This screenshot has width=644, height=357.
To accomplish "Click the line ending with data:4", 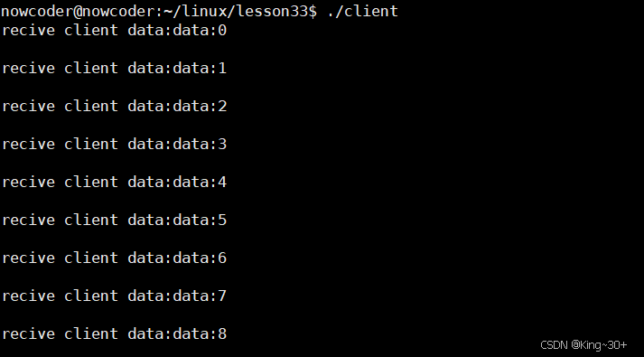I will point(115,182).
